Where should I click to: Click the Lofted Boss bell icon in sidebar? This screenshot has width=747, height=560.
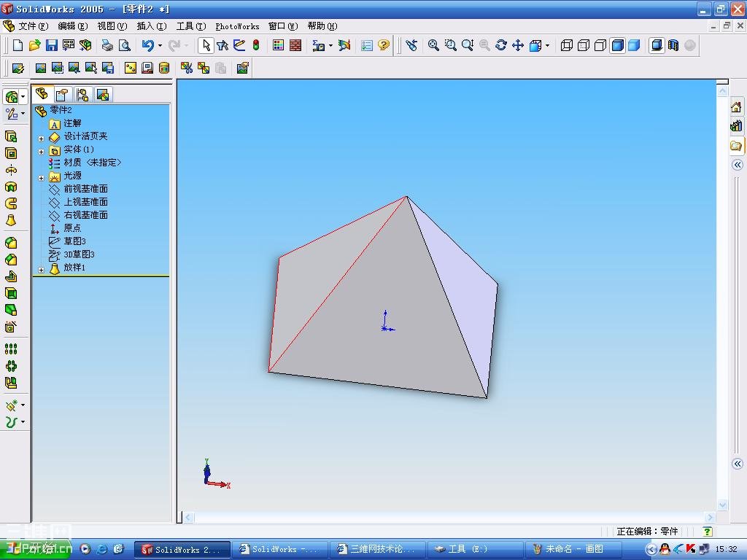tap(11, 220)
